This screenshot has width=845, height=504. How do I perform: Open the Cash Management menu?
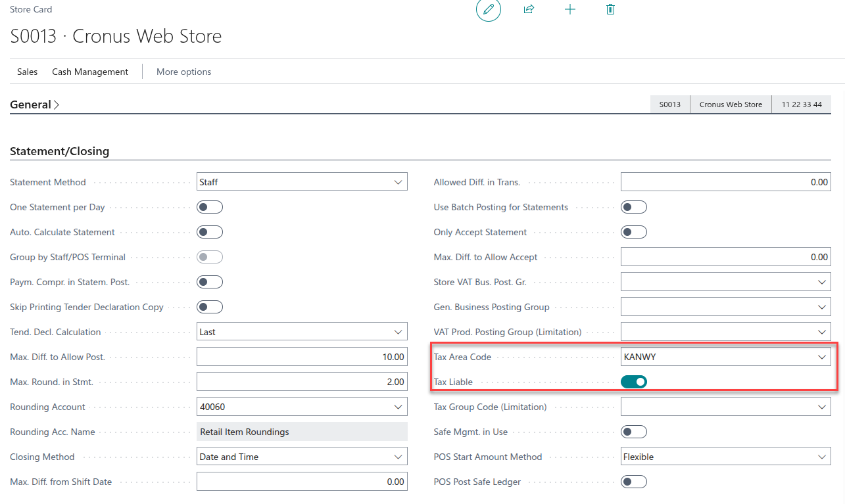coord(90,72)
